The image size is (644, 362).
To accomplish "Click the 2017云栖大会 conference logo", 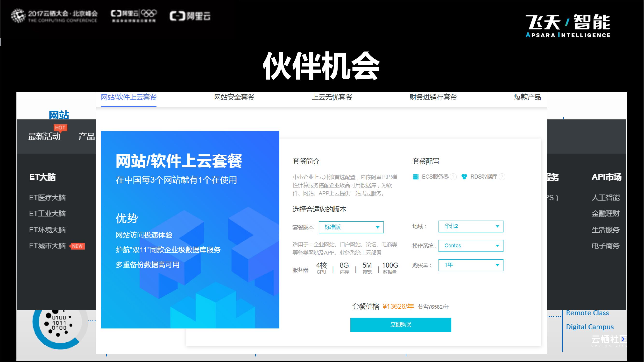I will click(54, 16).
